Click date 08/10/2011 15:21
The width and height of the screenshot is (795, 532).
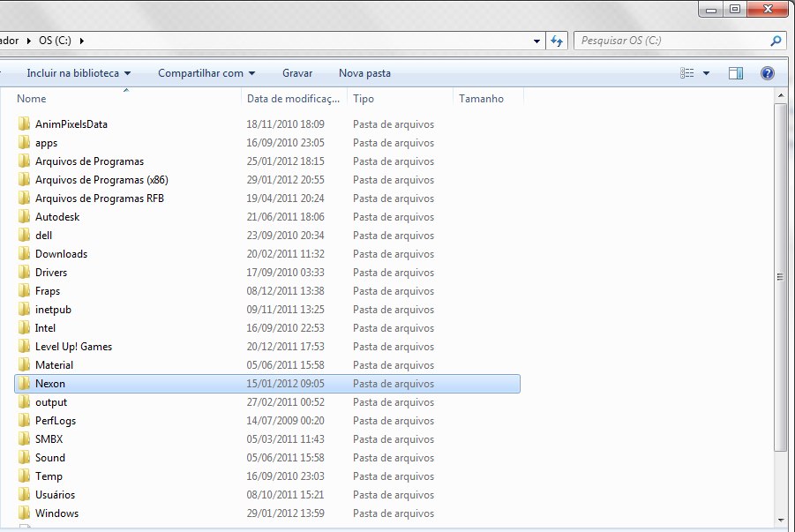point(286,494)
